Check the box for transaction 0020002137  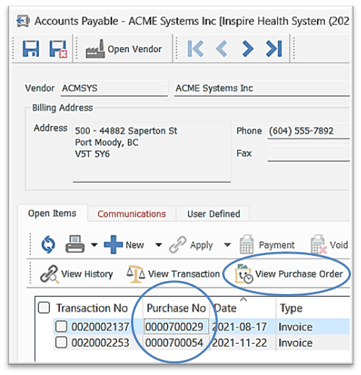pos(61,327)
